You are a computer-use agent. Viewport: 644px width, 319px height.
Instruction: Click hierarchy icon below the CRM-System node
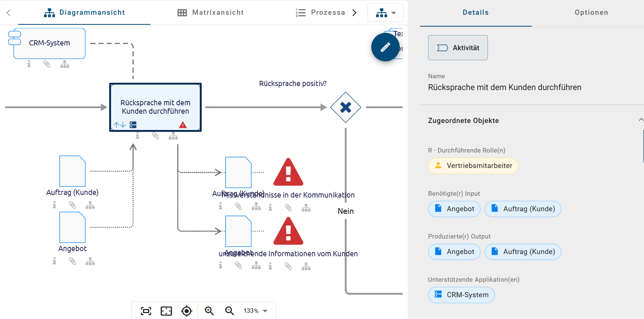coord(65,64)
